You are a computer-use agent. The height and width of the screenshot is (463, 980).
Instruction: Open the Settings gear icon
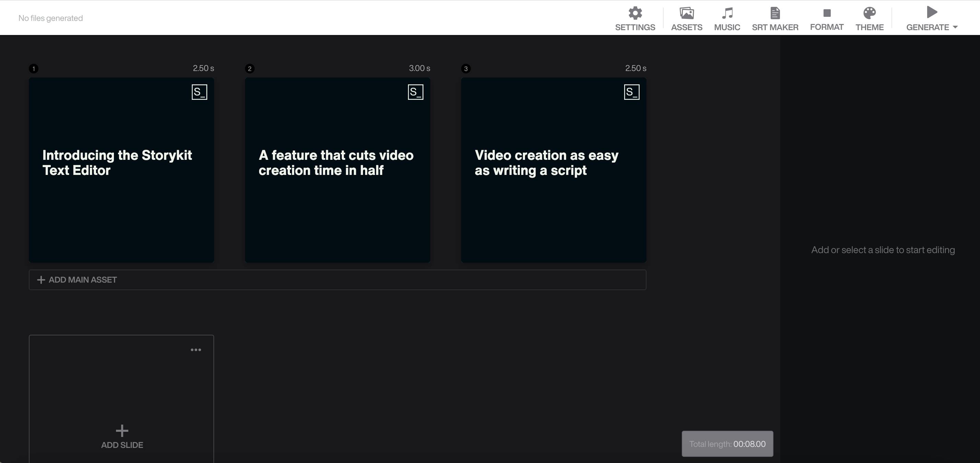click(x=635, y=13)
